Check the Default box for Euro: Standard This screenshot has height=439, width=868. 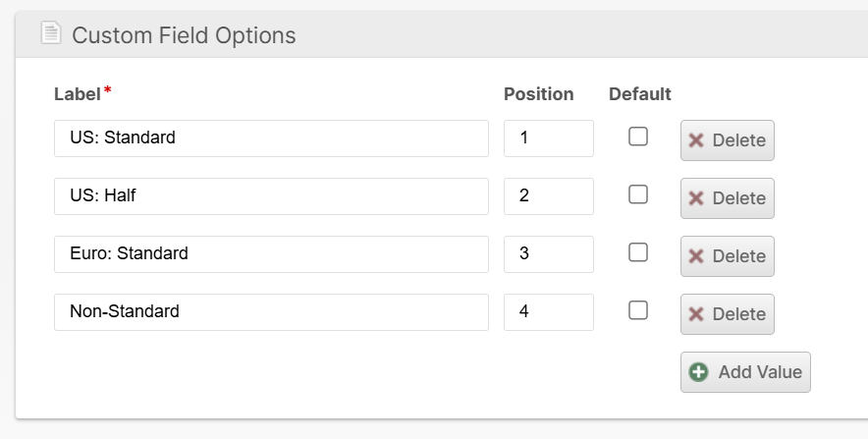[638, 253]
